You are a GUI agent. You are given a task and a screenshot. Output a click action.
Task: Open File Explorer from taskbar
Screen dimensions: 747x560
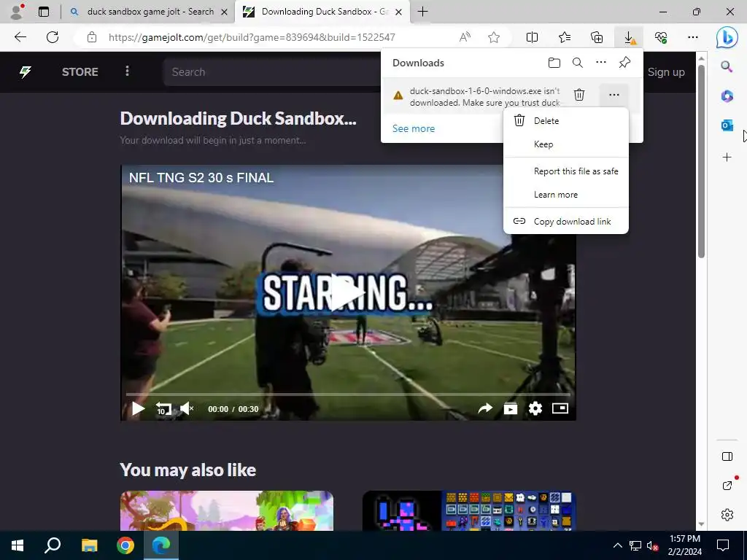[x=89, y=545]
